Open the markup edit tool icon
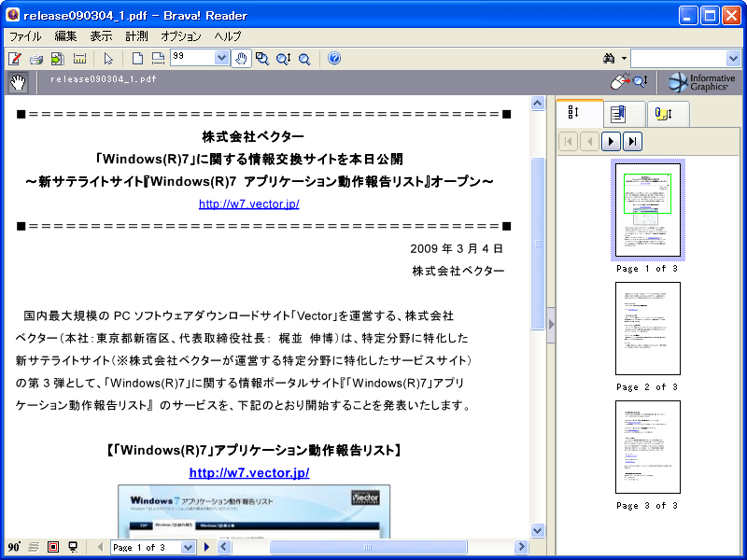Image resolution: width=747 pixels, height=560 pixels. click(x=15, y=59)
